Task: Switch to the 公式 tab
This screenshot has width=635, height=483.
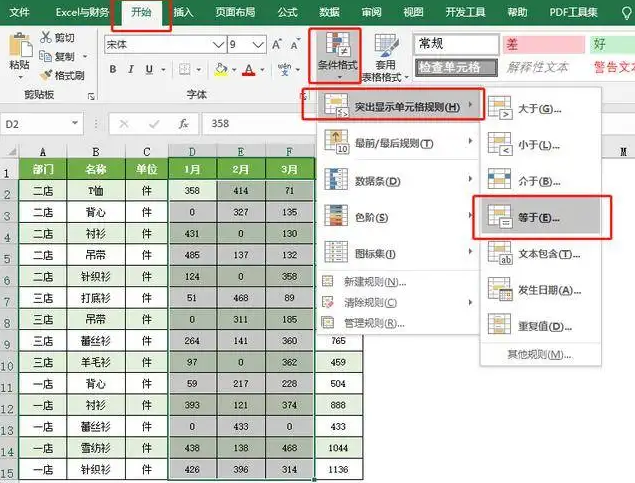Action: pyautogui.click(x=288, y=12)
